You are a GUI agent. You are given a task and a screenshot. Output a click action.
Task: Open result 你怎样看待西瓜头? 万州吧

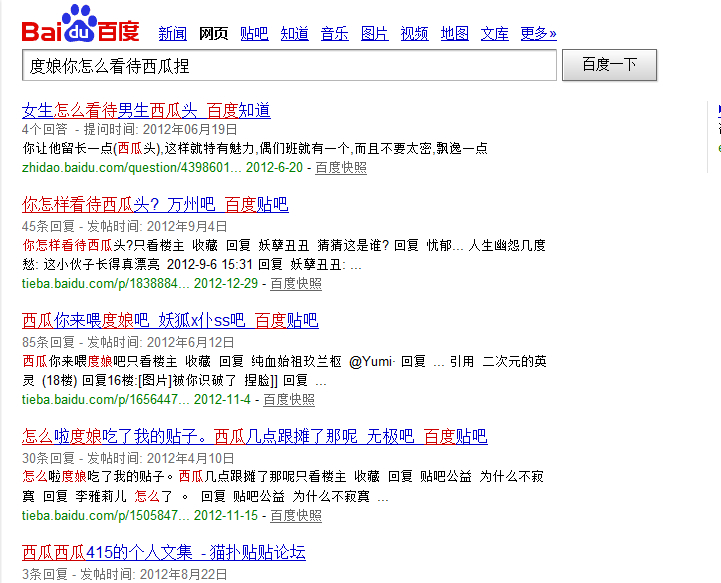[155, 205]
